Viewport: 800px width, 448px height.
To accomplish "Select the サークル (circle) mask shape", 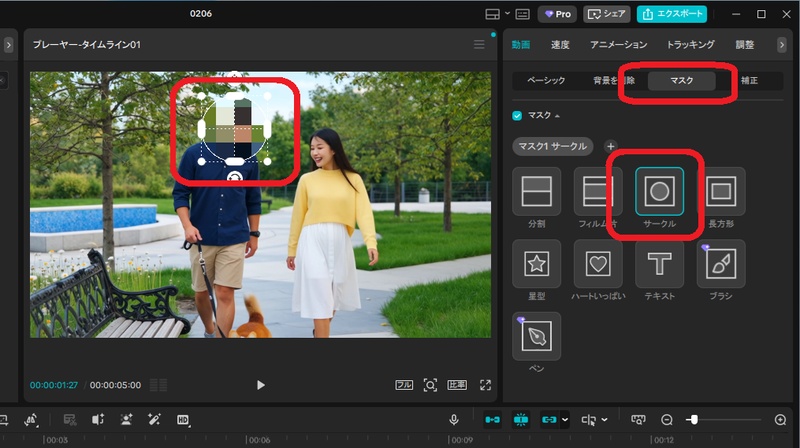I will coord(659,191).
